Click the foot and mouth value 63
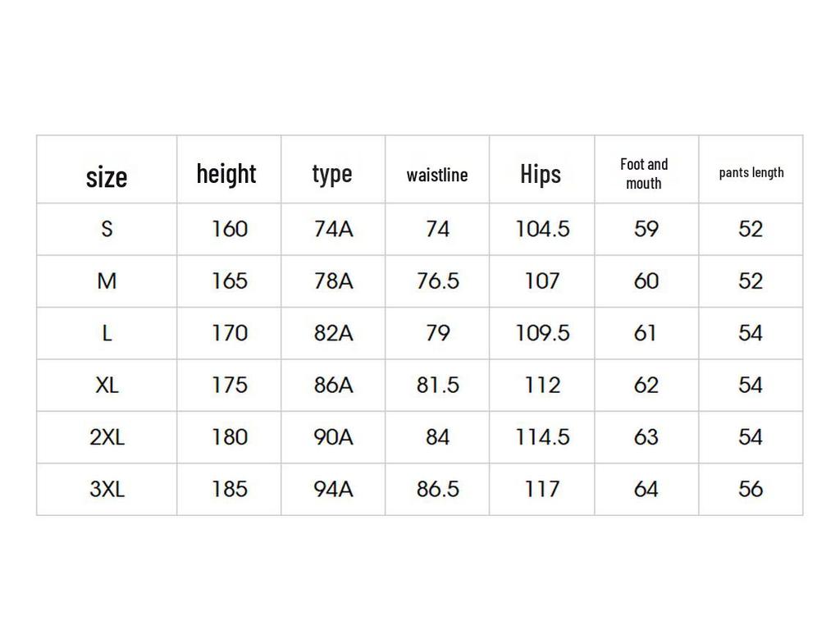840x630 pixels. point(646,437)
